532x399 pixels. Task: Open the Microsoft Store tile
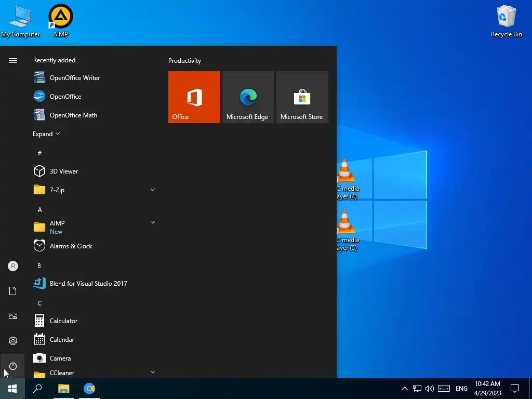coord(302,97)
